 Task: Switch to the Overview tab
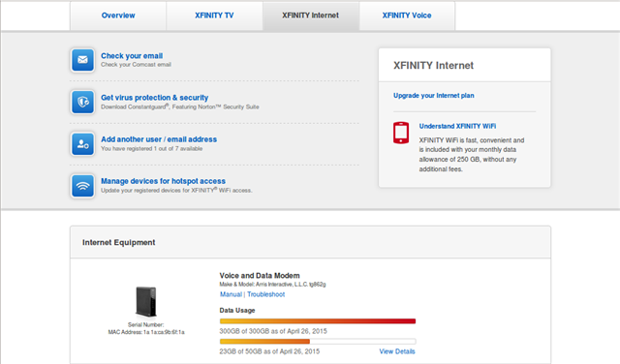point(118,15)
